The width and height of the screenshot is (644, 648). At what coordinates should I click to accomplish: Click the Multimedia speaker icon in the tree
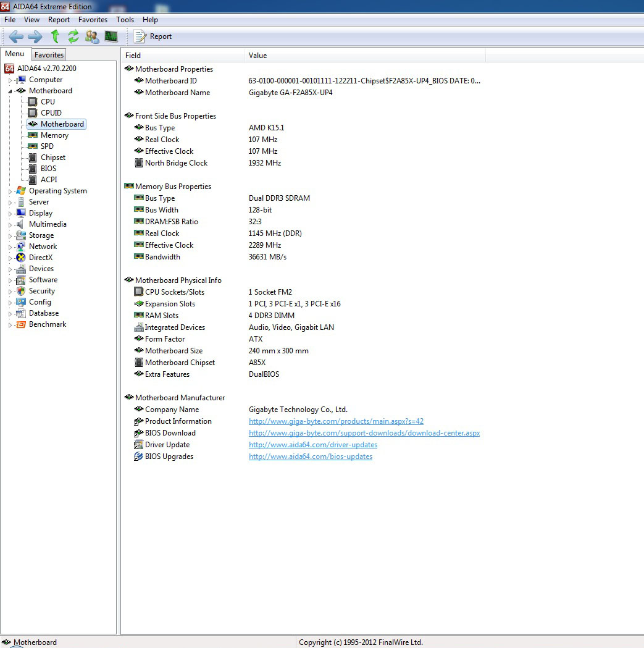[20, 224]
